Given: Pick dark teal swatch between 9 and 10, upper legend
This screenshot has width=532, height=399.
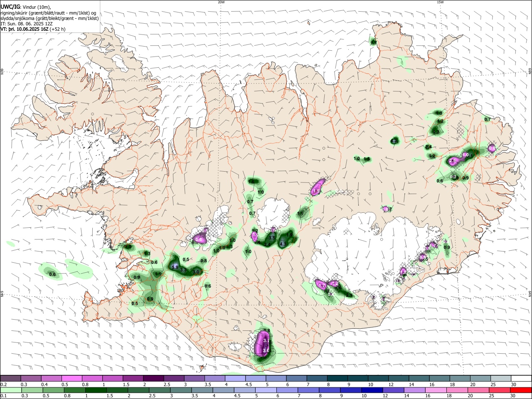Looking at the screenshot, I should tap(357, 378).
